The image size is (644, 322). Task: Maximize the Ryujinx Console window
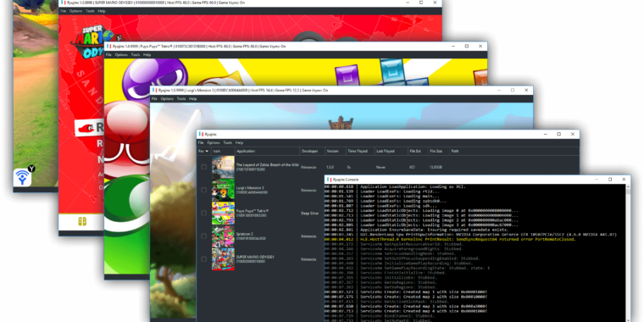610,180
